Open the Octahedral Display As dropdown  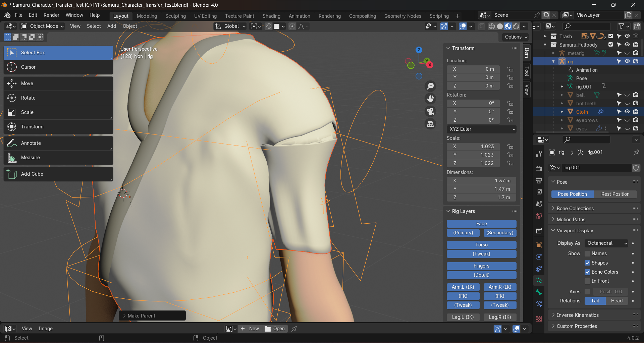tap(606, 243)
